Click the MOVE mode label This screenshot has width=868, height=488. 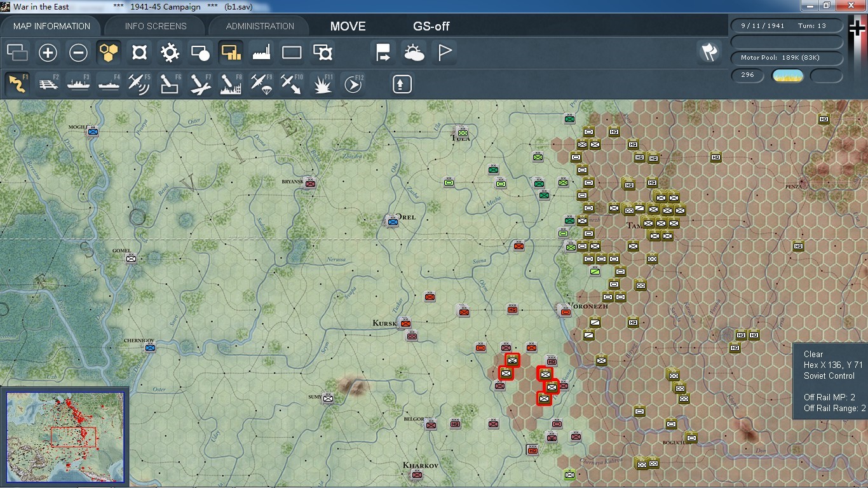click(348, 26)
